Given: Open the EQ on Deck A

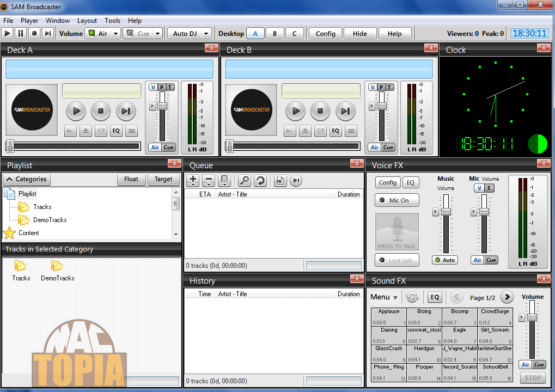Looking at the screenshot, I should (116, 131).
